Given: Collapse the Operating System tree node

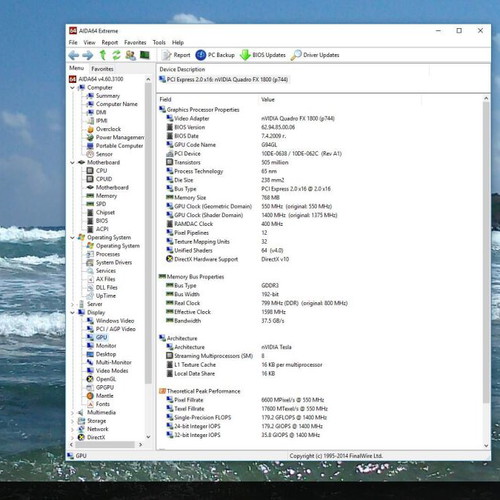Looking at the screenshot, I should tap(72, 237).
